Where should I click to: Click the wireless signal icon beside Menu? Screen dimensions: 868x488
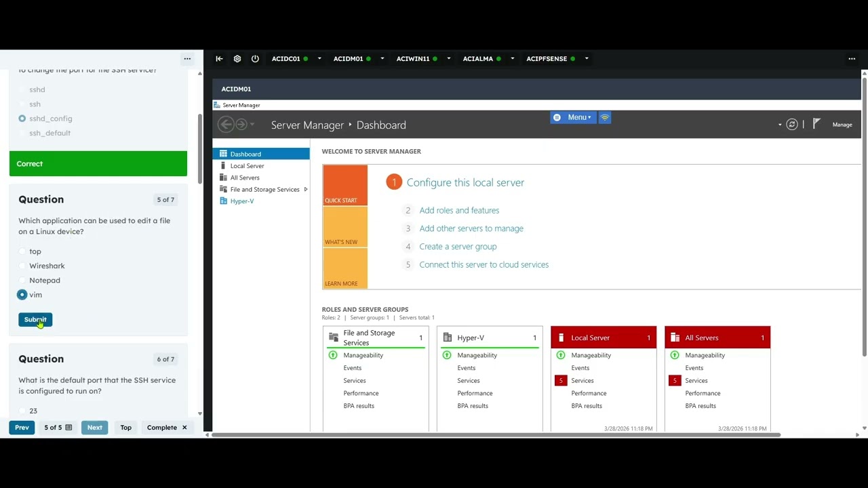[x=605, y=117]
